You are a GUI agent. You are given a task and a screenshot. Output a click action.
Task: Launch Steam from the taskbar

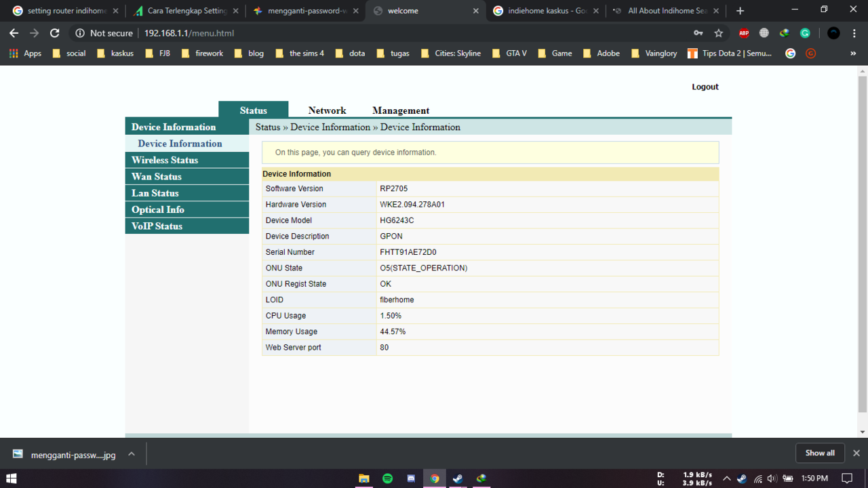[x=458, y=479]
